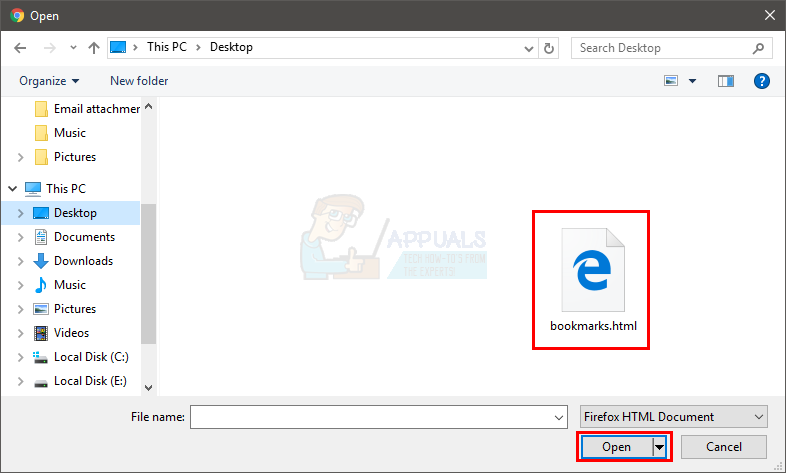
Task: Expand the Music node under This PC
Action: coord(21,286)
